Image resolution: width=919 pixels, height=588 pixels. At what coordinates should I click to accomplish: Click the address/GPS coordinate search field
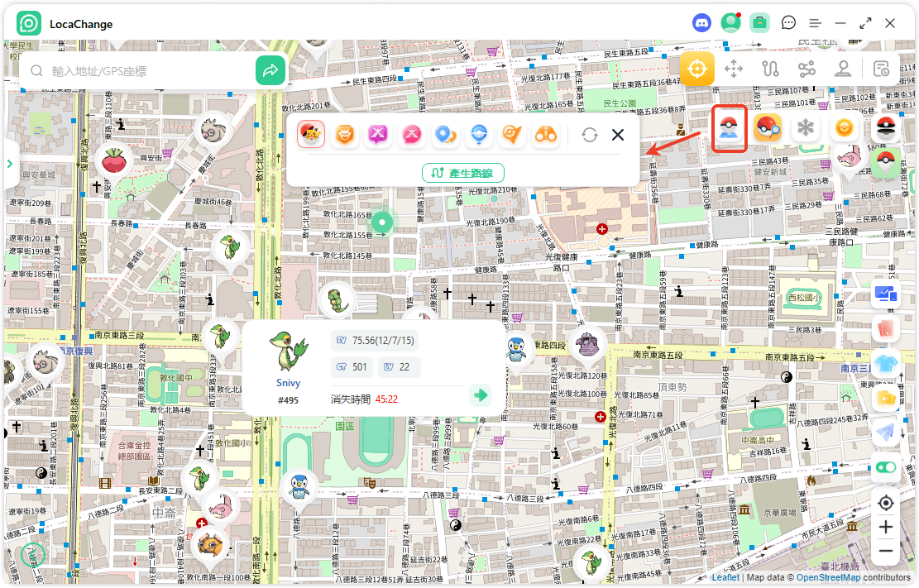pos(146,71)
